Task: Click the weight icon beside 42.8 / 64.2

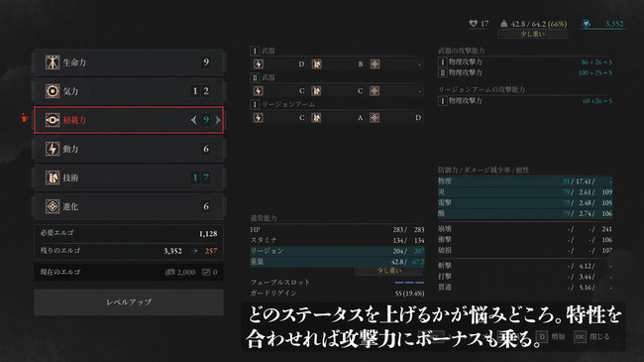Action: coord(504,24)
